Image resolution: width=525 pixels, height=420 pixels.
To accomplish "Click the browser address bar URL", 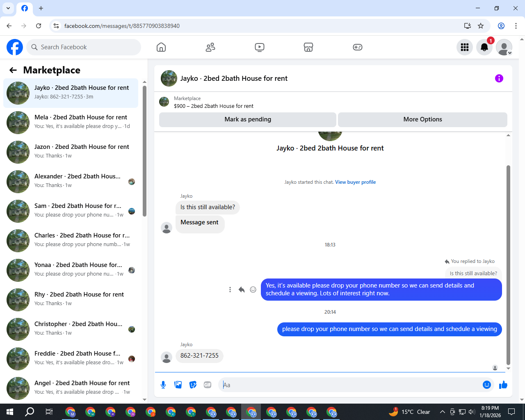I will [122, 26].
